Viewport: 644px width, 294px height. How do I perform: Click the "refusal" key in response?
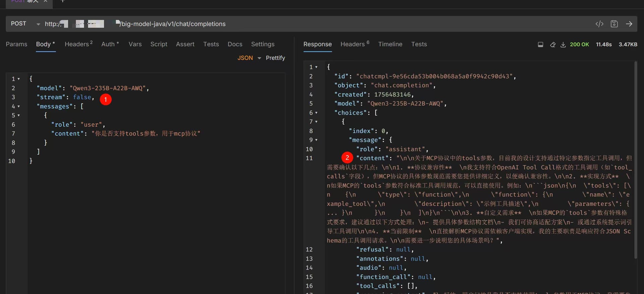point(372,249)
